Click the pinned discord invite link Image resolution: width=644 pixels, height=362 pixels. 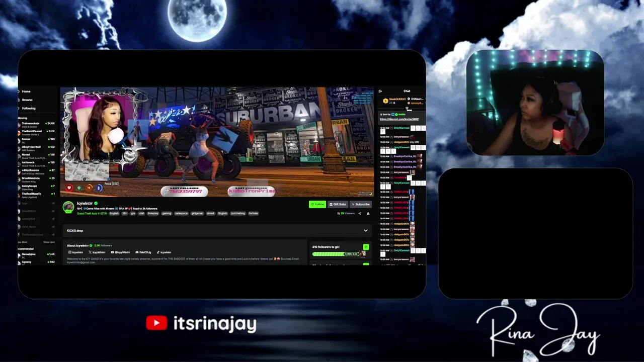399,119
